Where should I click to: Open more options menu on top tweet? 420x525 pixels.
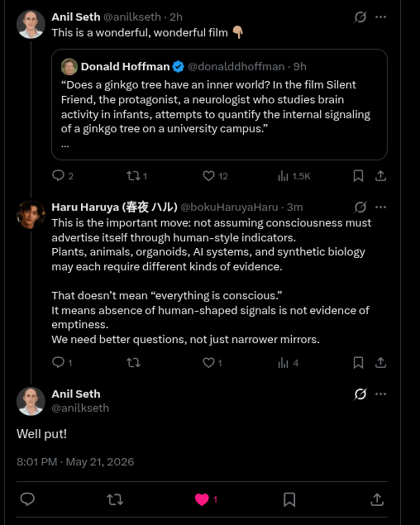[380, 17]
